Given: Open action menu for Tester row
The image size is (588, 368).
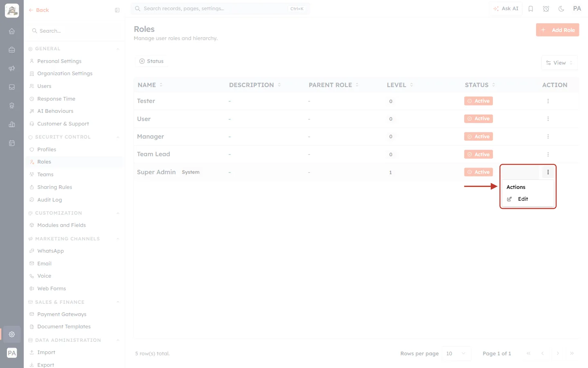Looking at the screenshot, I should (x=548, y=101).
